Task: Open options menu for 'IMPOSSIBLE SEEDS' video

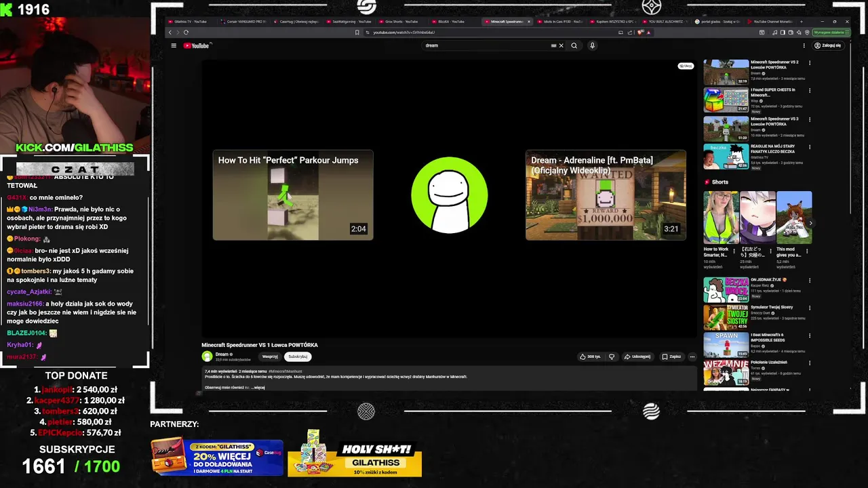Action: click(809, 335)
